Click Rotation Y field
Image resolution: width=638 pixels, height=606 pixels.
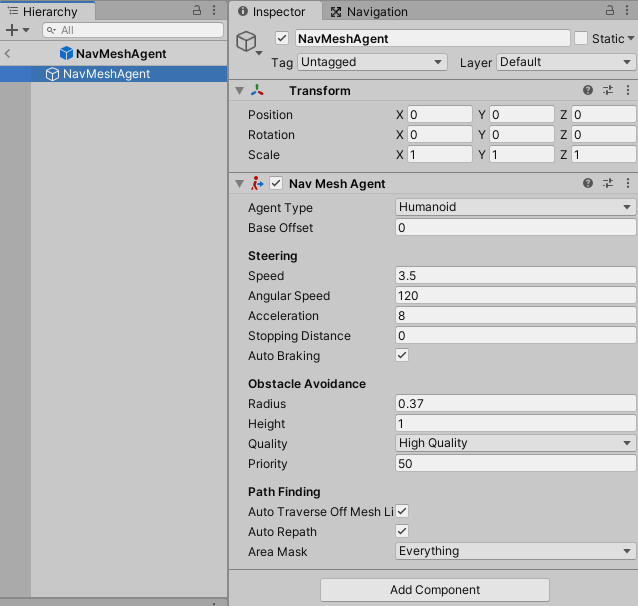(522, 135)
